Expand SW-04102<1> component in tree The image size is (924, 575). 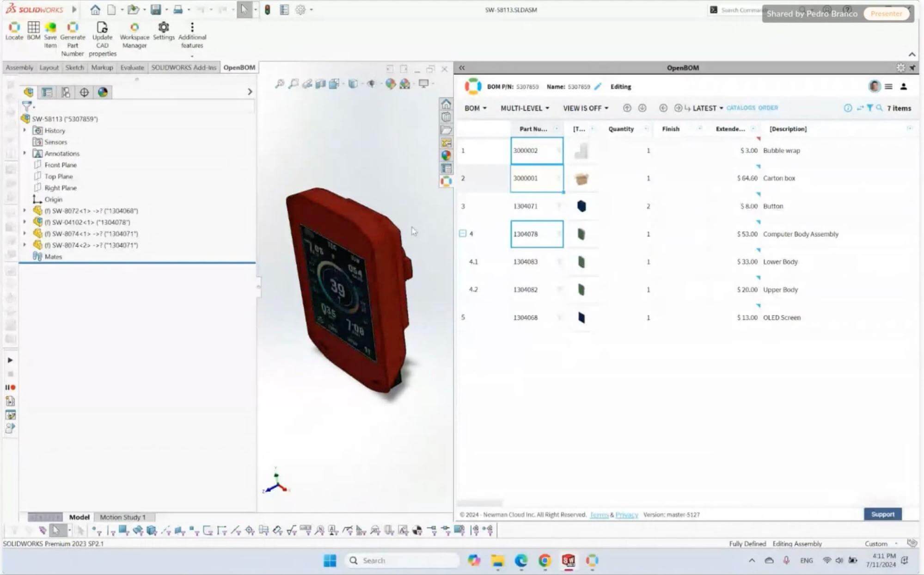coord(24,222)
